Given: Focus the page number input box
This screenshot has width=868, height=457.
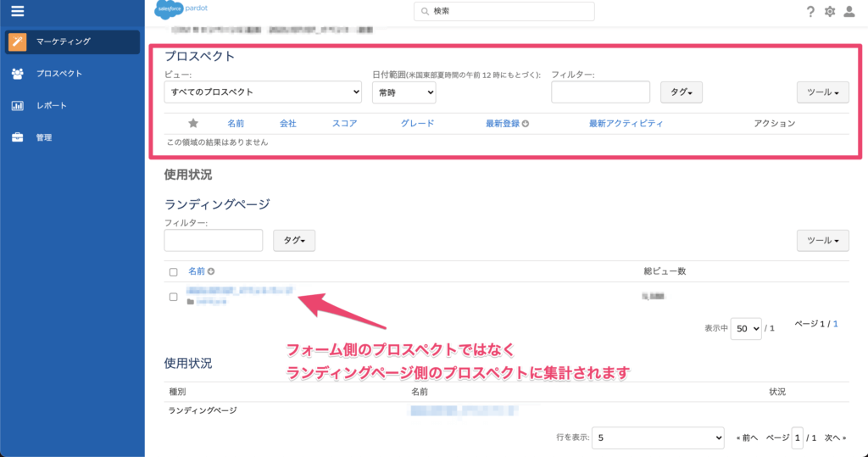Looking at the screenshot, I should 797,437.
